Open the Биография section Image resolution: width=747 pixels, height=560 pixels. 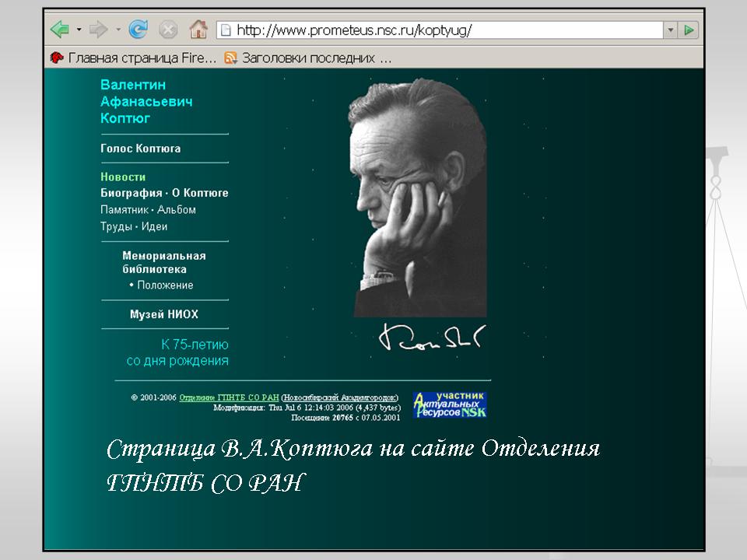coord(129,193)
